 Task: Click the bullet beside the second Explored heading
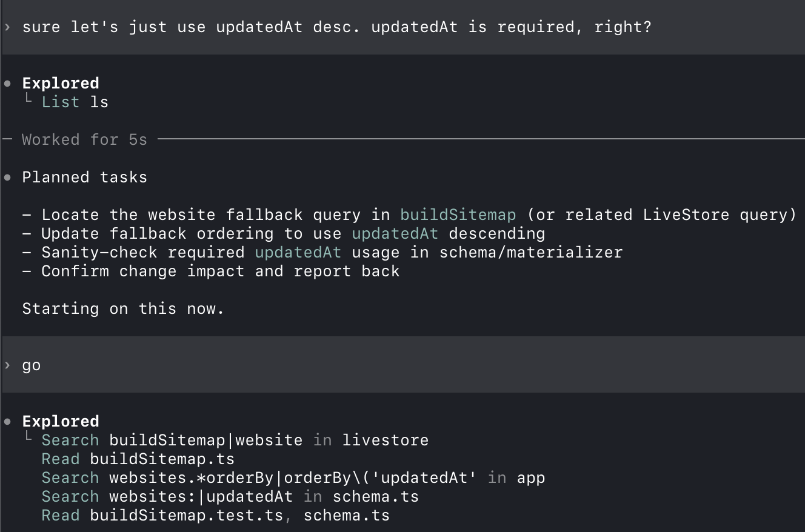(7, 421)
